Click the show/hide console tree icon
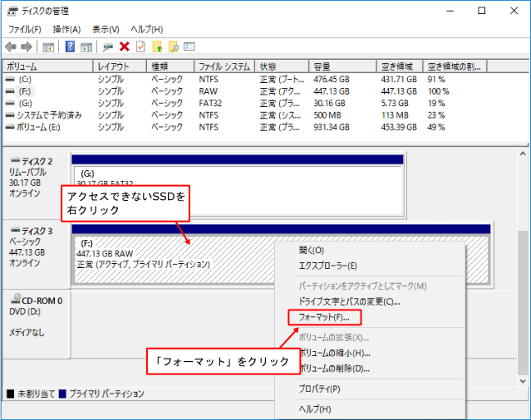 click(48, 47)
